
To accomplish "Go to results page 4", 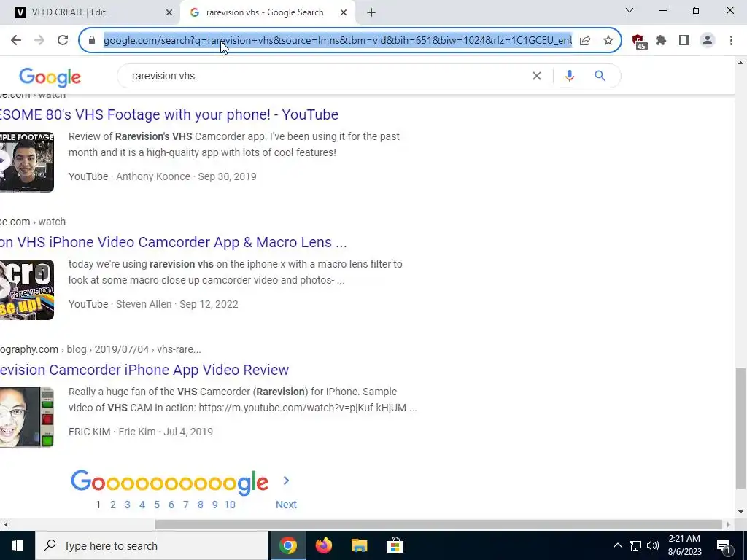I will point(142,505).
